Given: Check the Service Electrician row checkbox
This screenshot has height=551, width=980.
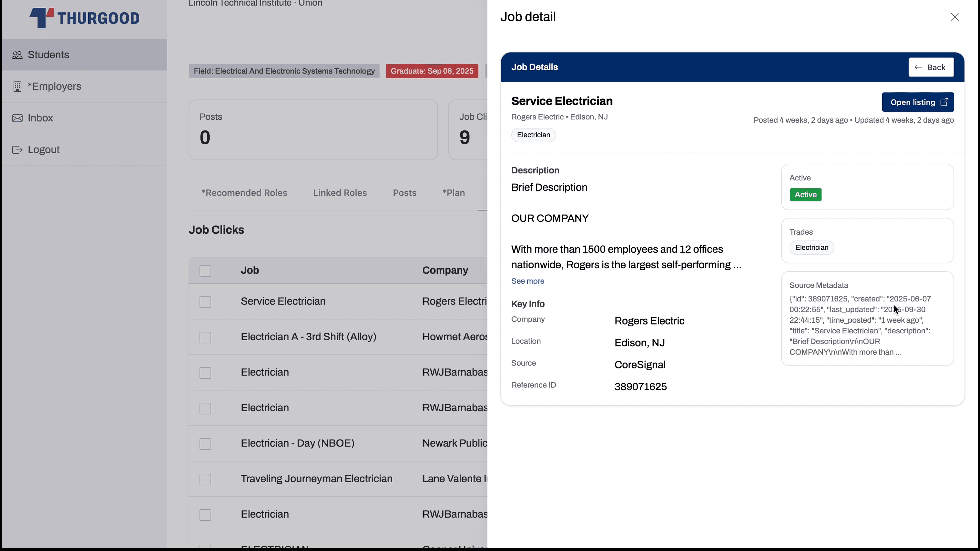Looking at the screenshot, I should click(x=205, y=302).
